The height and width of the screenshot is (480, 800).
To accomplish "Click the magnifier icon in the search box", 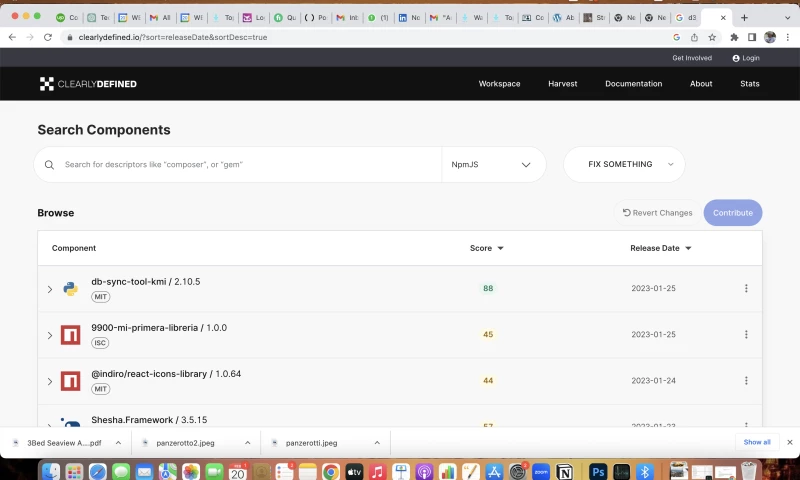I will pyautogui.click(x=49, y=165).
